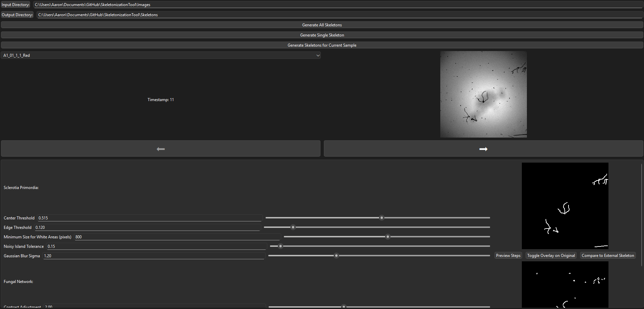Image resolution: width=644 pixels, height=309 pixels.
Task: Click Generate All Skeletons button
Action: point(322,25)
